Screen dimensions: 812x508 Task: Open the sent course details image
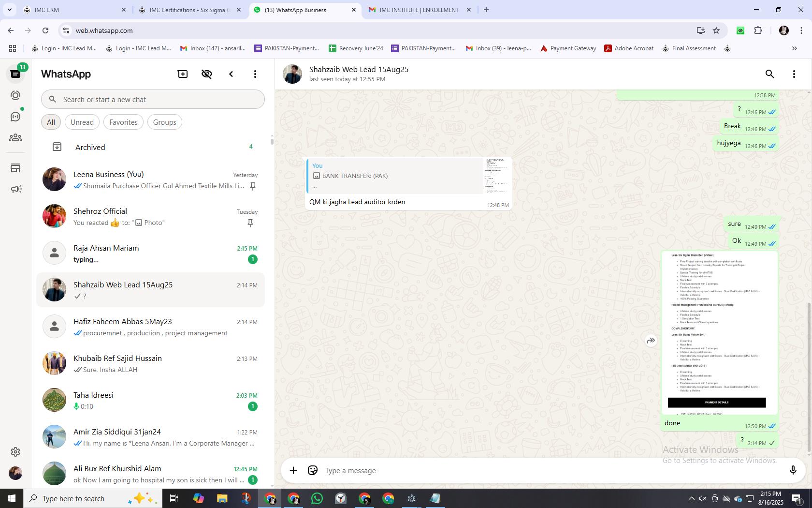(x=720, y=333)
